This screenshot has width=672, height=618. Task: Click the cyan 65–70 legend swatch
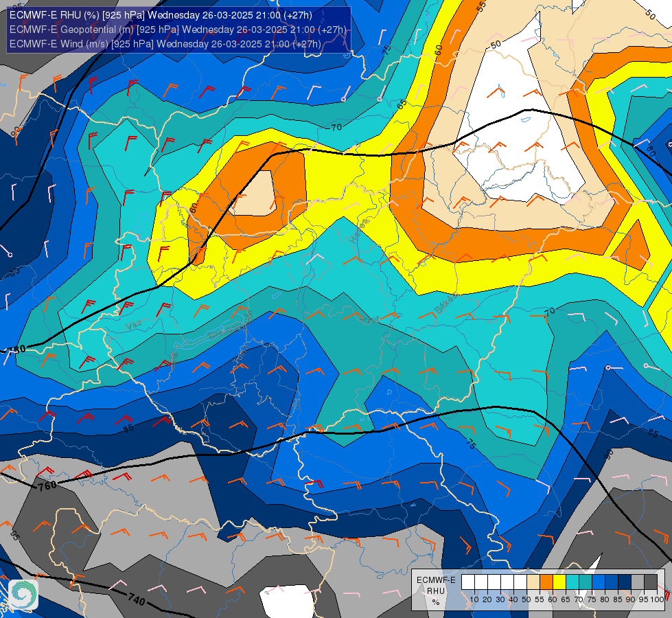click(572, 582)
